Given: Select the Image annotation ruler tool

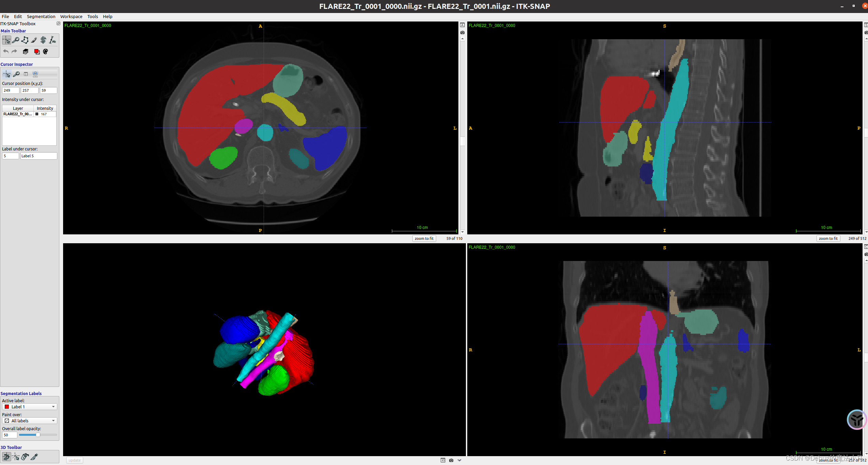Looking at the screenshot, I should pos(53,40).
